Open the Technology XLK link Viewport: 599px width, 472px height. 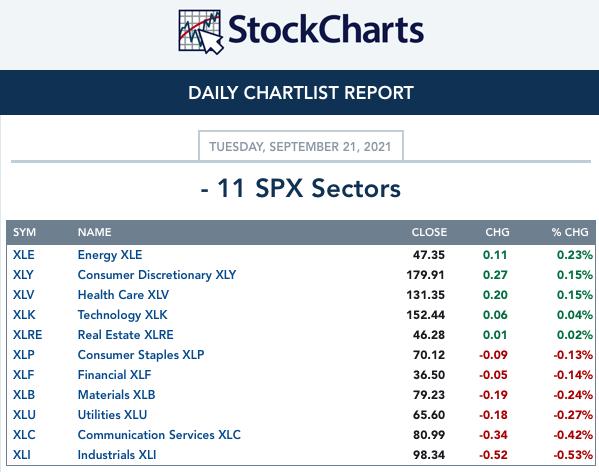pos(123,315)
